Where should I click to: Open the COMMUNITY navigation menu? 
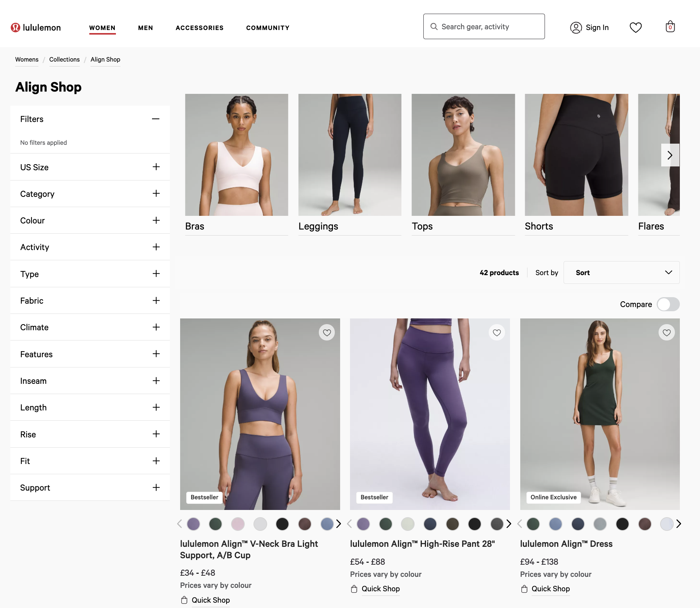(268, 28)
